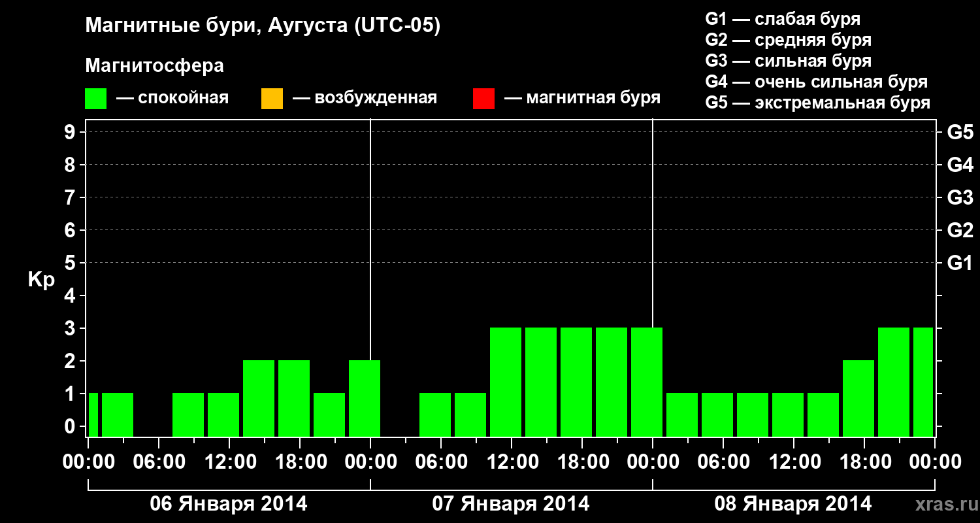The height and width of the screenshot is (523, 980).
Task: Click the 06:00 time label for 08 Января
Action: tap(723, 462)
